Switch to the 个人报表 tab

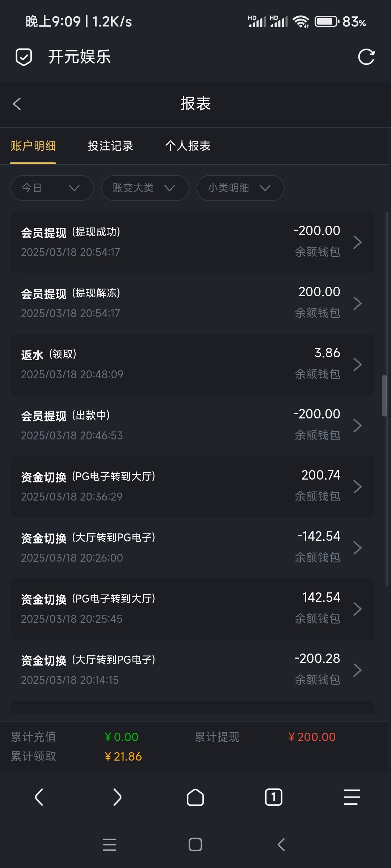(188, 146)
